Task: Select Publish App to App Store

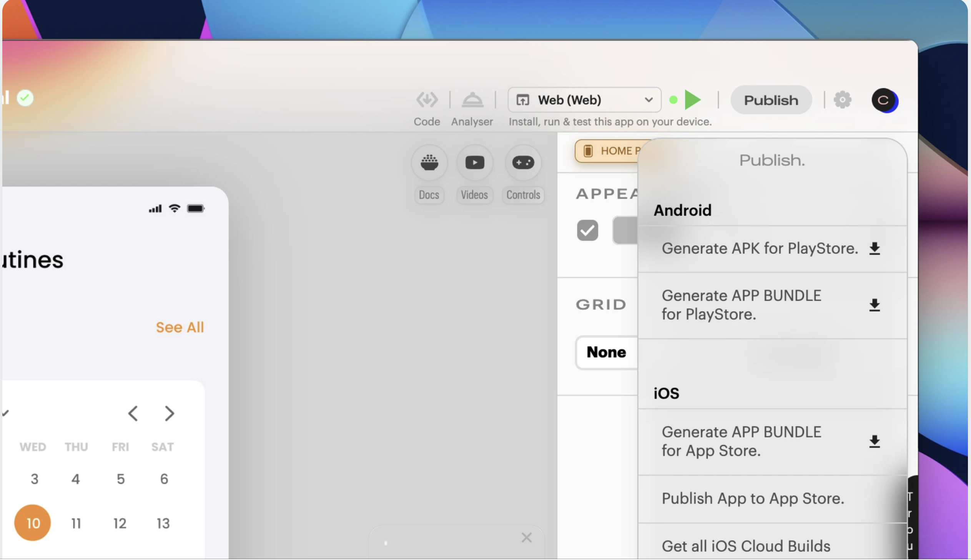Action: pos(752,499)
